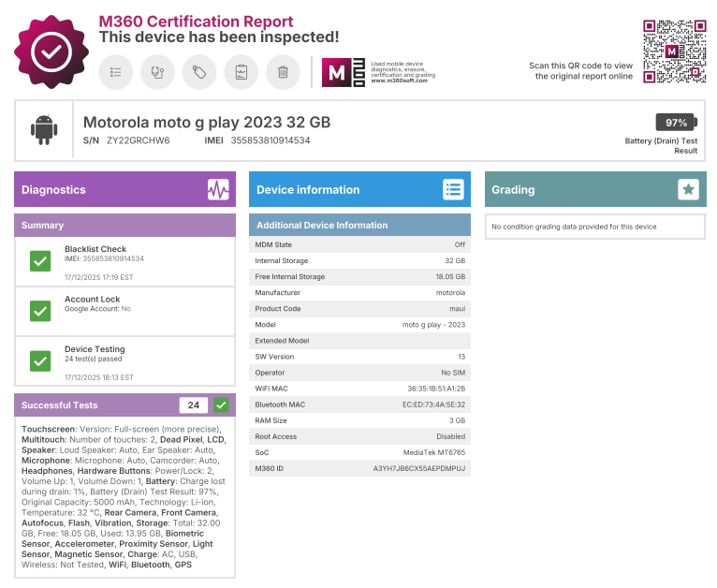Select the Additional Device Information header
Image resolution: width=717 pixels, height=588 pixels.
click(x=359, y=226)
